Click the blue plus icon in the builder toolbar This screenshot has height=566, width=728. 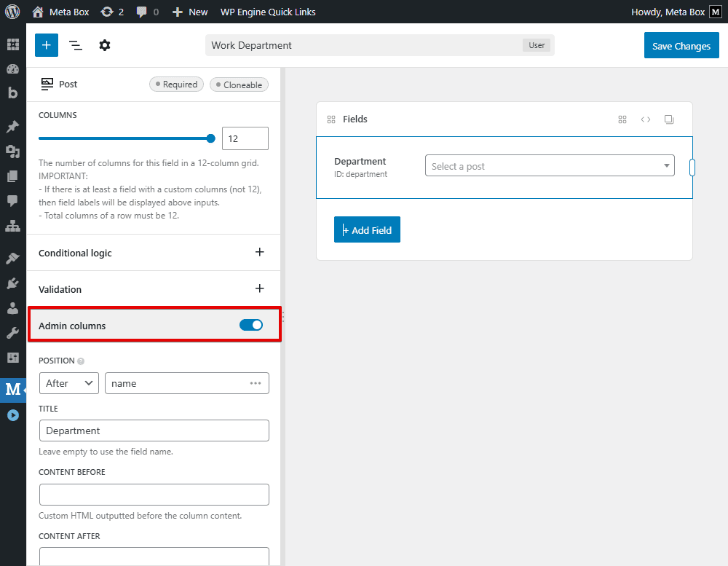click(46, 45)
